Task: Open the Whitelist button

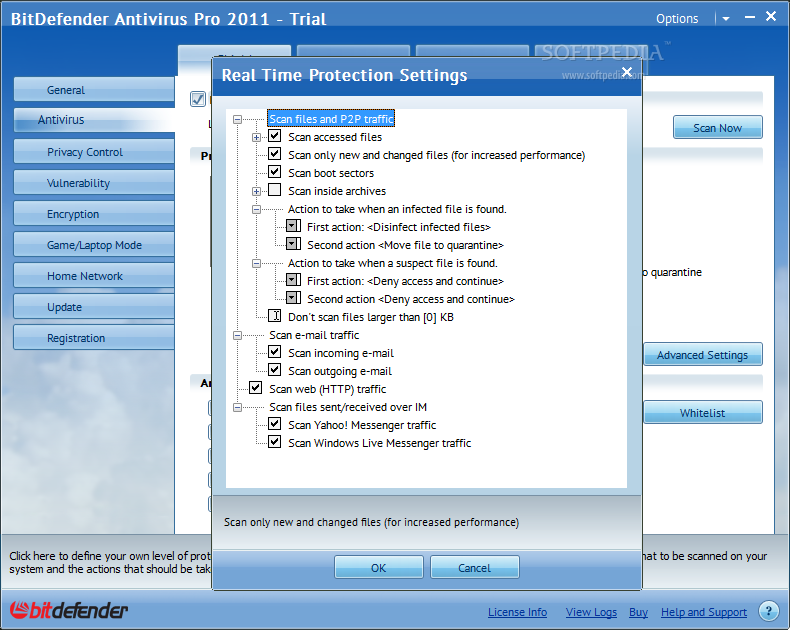Action: (703, 413)
